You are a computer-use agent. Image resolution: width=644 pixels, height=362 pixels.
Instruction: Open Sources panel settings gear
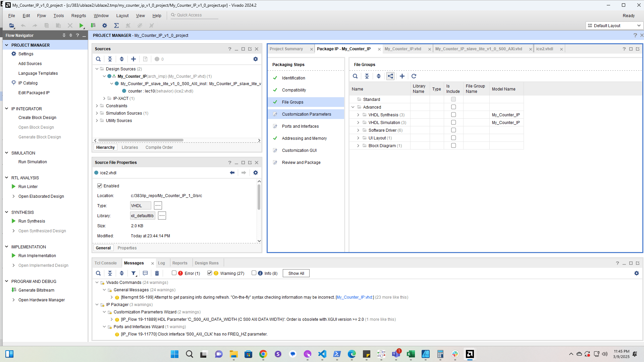click(256, 59)
